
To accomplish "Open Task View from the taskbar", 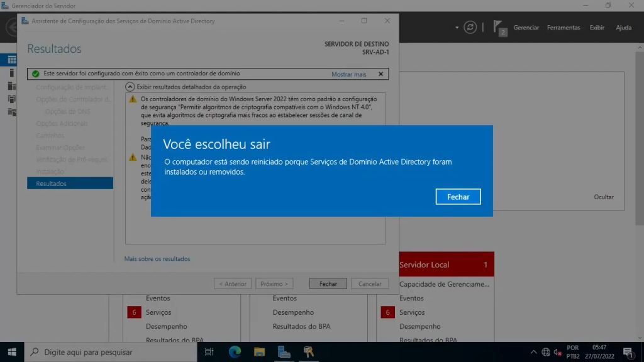I will point(209,352).
